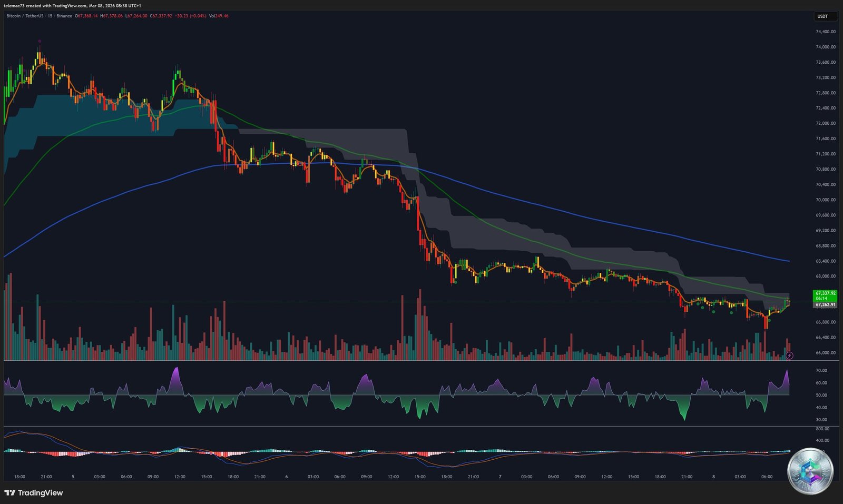Click the 74,400.00 level on price scale
The image size is (843, 504).
click(x=824, y=32)
